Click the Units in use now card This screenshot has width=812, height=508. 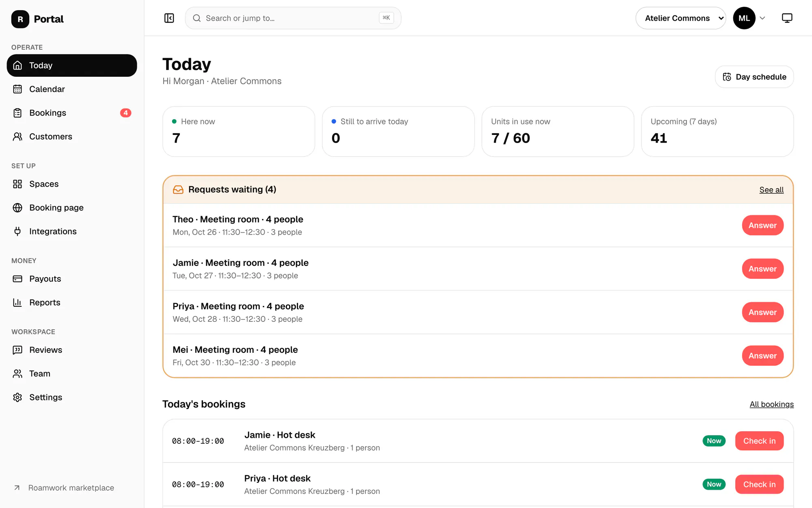click(x=558, y=132)
